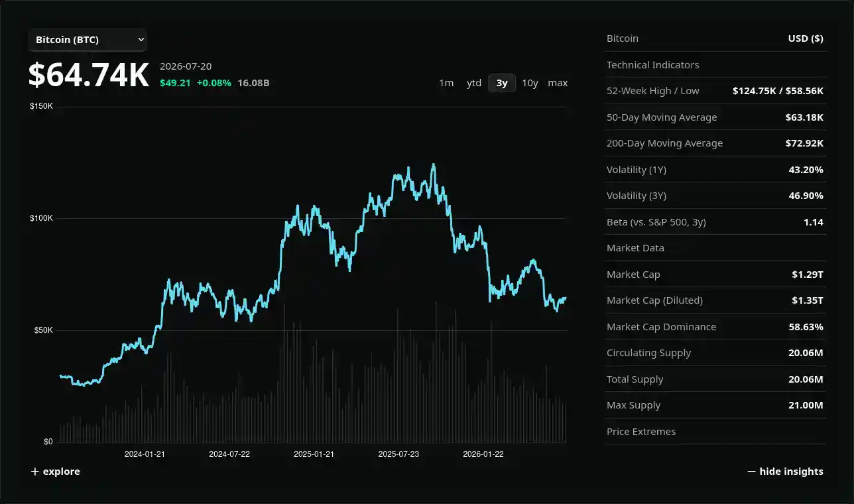Click the 2026-01-22 x-axis date
The image size is (854, 504).
[x=483, y=454]
